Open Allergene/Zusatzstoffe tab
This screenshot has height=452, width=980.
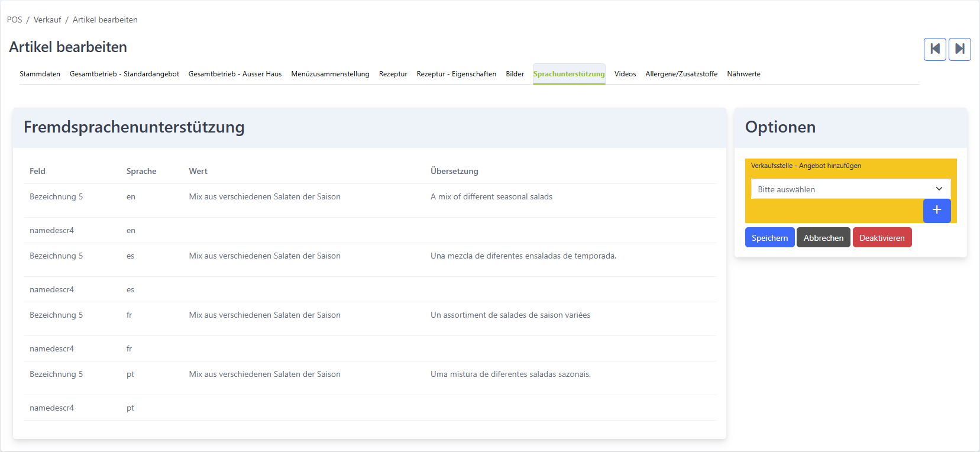(681, 74)
